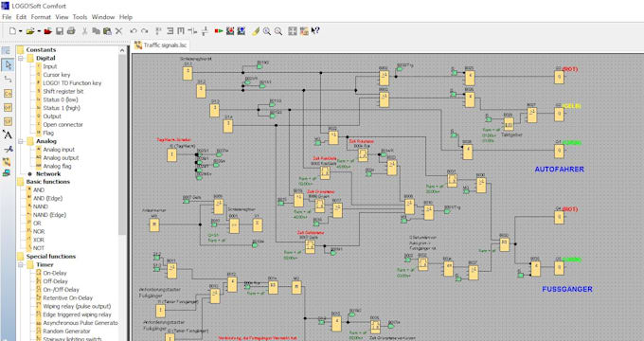Open the Tools menu
This screenshot has width=644, height=341.
tap(80, 17)
